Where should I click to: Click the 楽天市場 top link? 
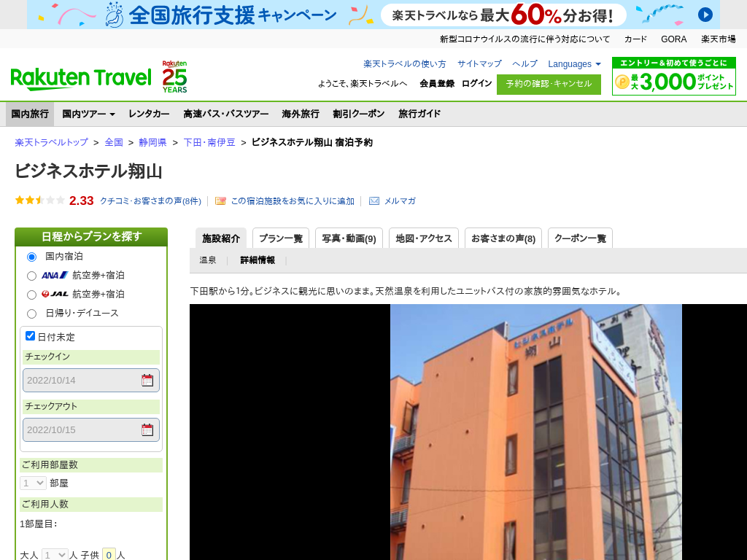click(719, 39)
